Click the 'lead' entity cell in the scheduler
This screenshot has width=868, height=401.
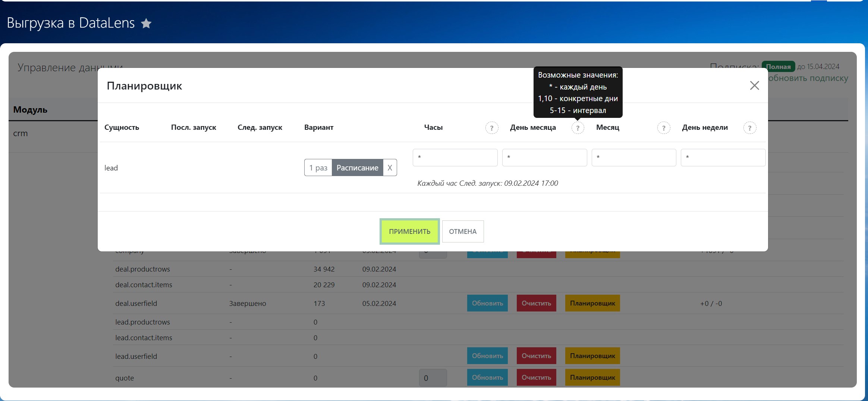[111, 168]
